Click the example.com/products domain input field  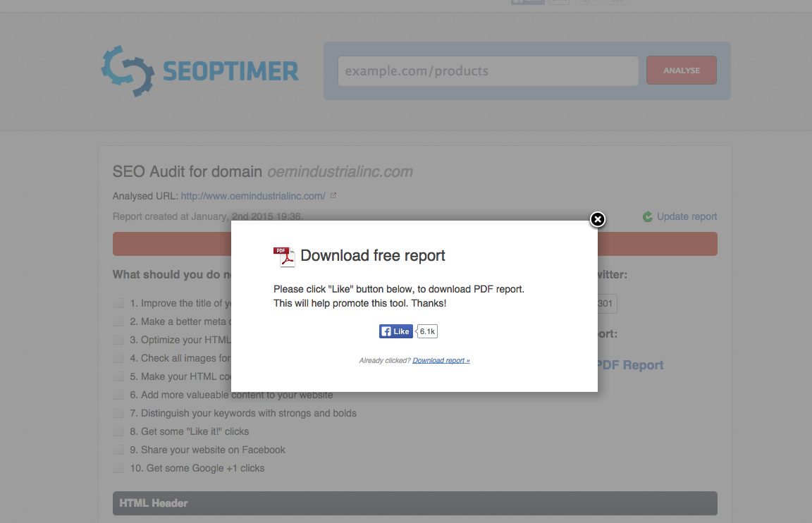pos(488,70)
